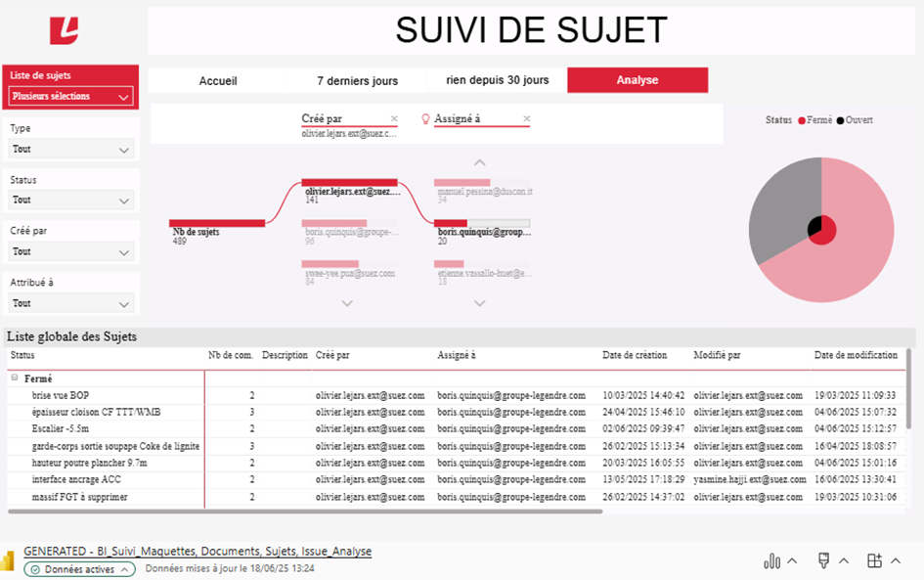
Task: Click the SUIVI DE SUJET title
Action: 531,30
